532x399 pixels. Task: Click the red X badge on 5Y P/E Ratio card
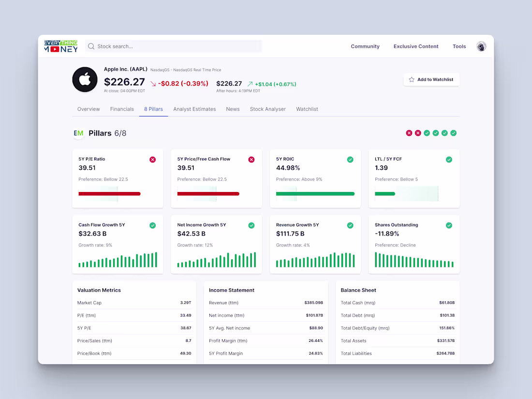(x=153, y=159)
